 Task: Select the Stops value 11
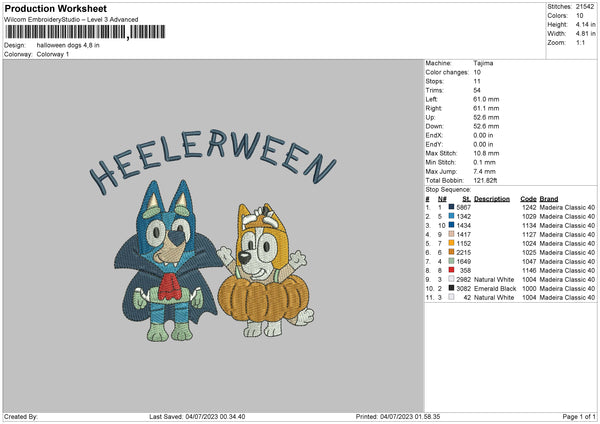(477, 81)
